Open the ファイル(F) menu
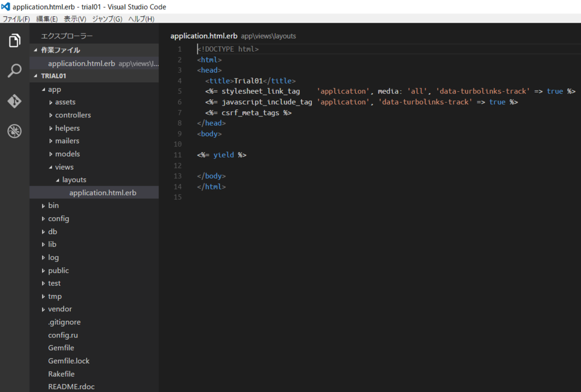 coord(16,19)
